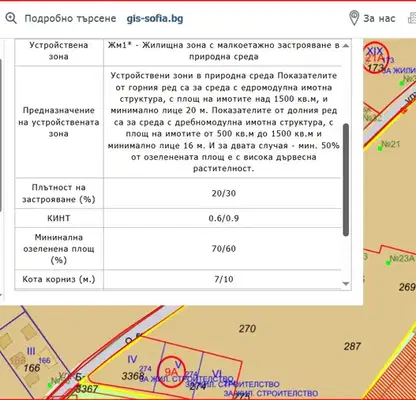The height and width of the screenshot is (400, 416).
Task: Click the Устройствена зона label cell
Action: tap(59, 51)
